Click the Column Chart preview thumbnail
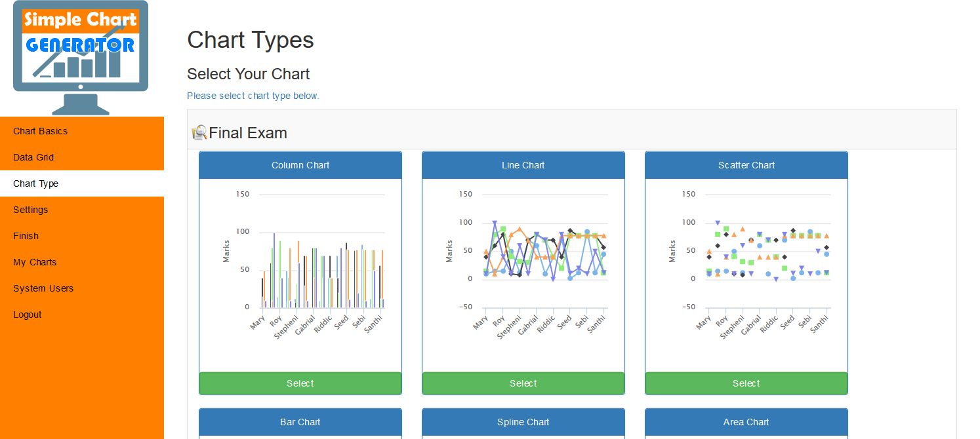Viewport: 980px width, 439px height. 300,262
